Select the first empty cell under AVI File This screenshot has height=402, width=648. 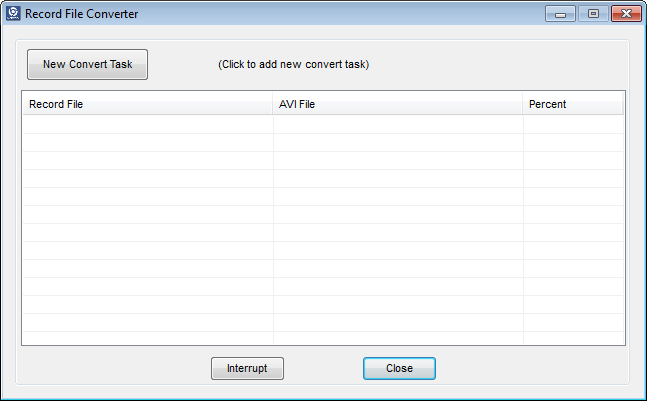[398, 124]
